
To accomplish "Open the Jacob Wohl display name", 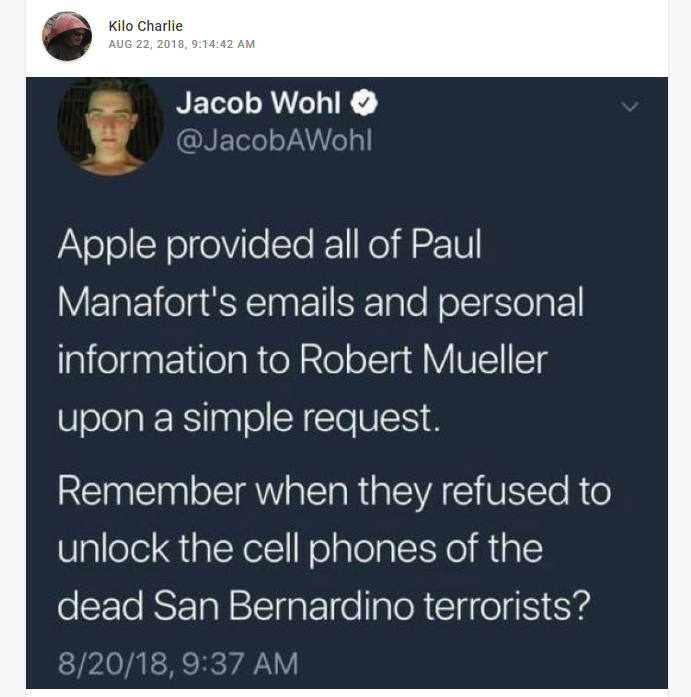I will pos(258,103).
